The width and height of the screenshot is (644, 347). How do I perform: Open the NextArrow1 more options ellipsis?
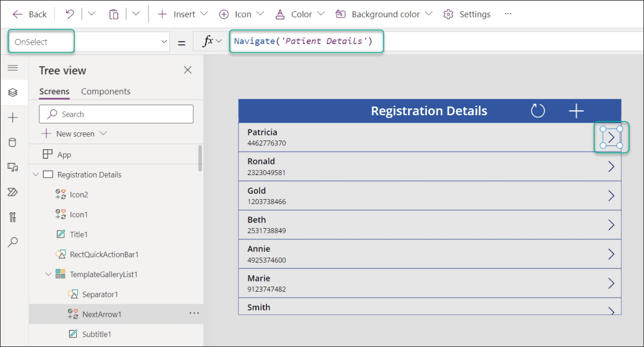pyautogui.click(x=194, y=313)
